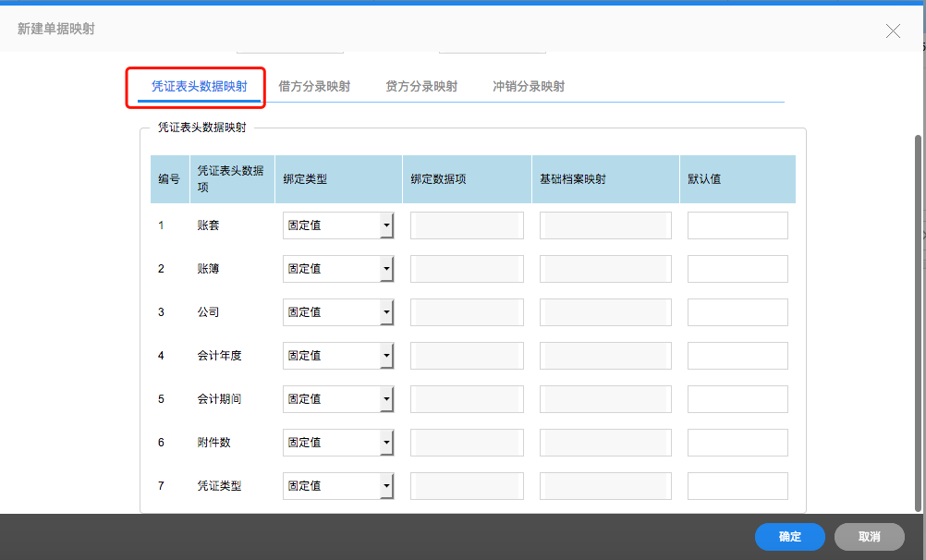Screen dimensions: 926x560
Task: Expand 绑定类型 dropdown for 会计期间 row
Action: pos(338,399)
